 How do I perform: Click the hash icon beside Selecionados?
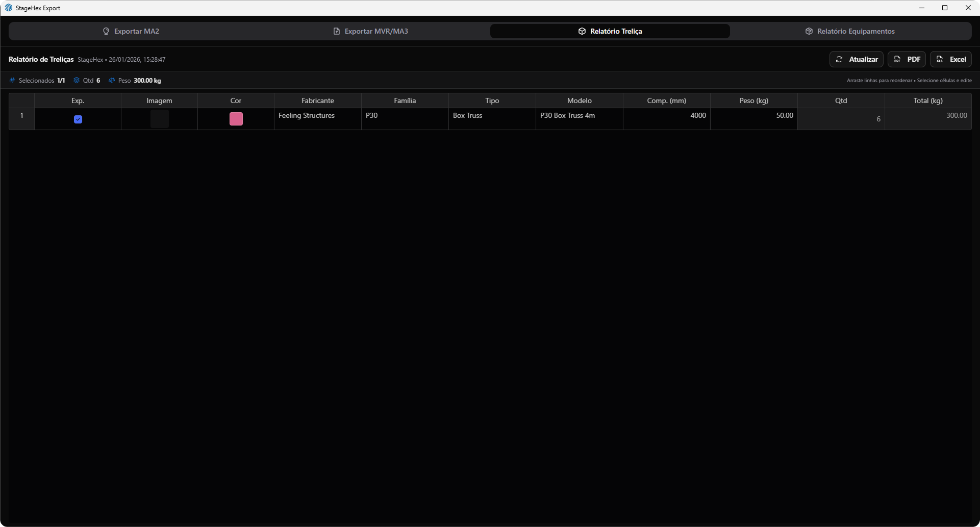(12, 81)
